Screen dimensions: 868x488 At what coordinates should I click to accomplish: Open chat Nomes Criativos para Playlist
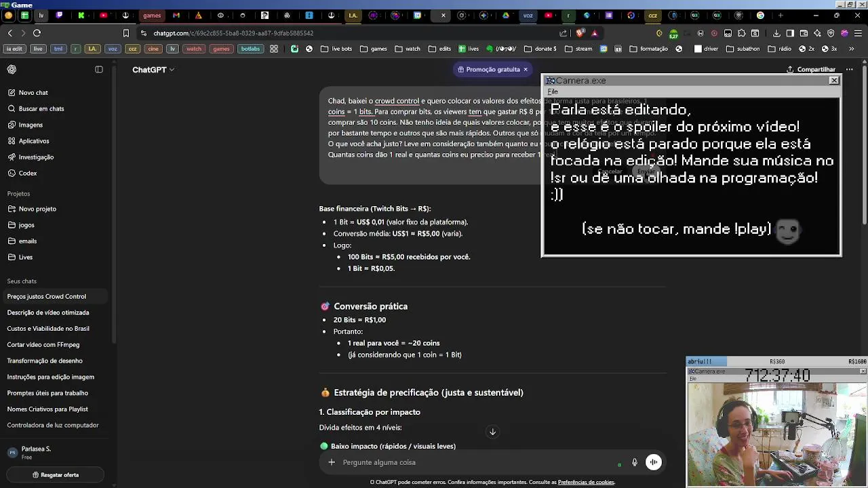(47, 409)
